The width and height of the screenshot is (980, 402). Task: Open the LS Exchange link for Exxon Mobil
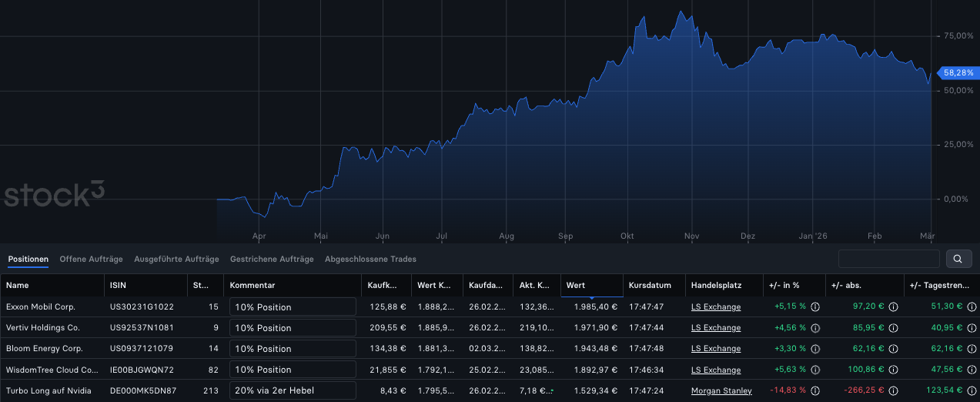715,307
